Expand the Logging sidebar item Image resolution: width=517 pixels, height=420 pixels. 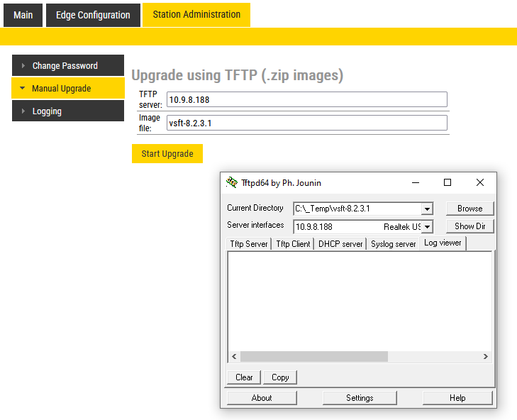47,111
